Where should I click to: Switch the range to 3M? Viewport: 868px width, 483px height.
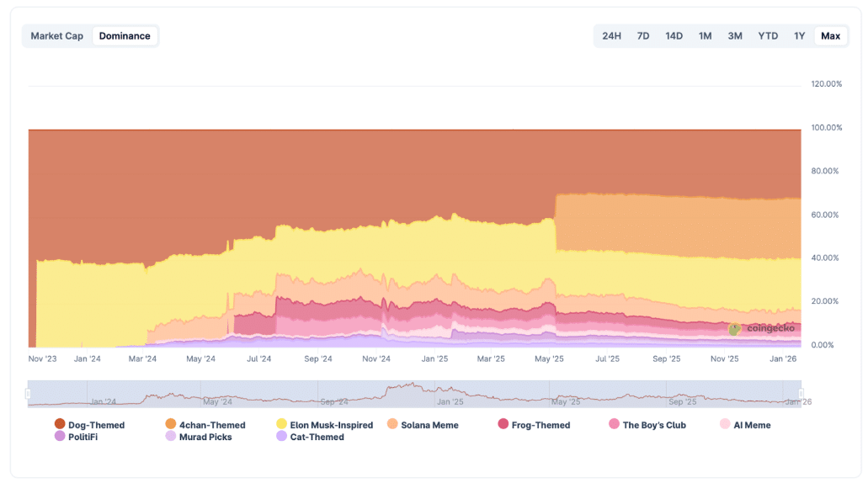[x=735, y=36]
